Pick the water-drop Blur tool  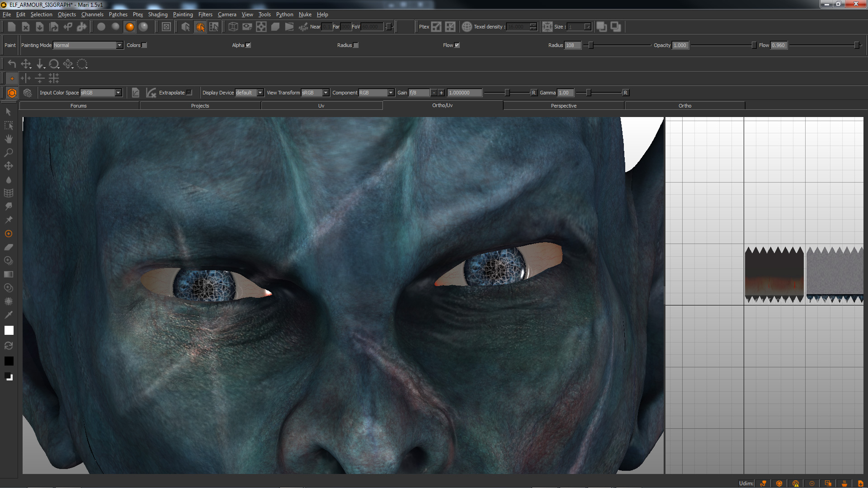[x=9, y=179]
